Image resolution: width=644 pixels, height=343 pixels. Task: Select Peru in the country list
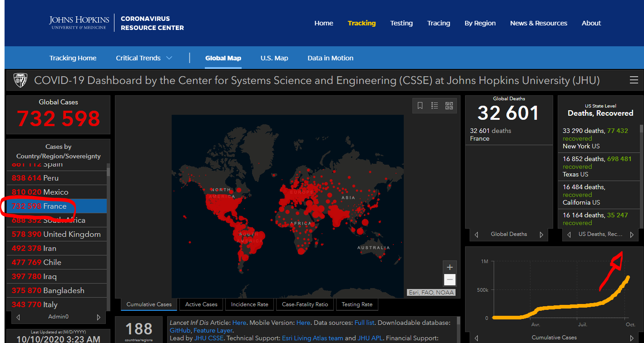click(x=57, y=178)
